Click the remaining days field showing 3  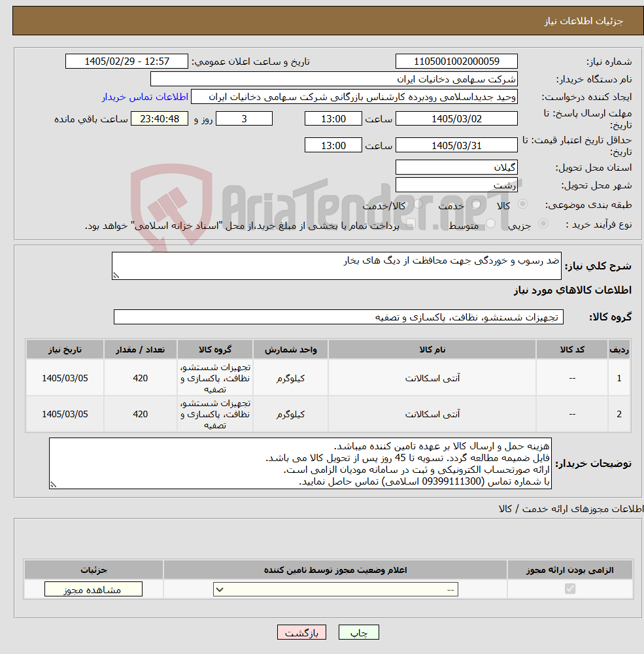pyautogui.click(x=244, y=118)
